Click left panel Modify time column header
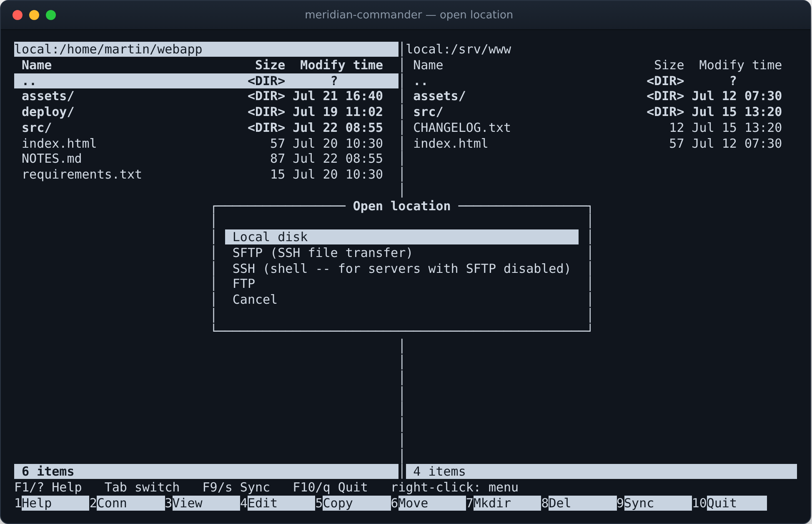The height and width of the screenshot is (524, 812). click(341, 65)
